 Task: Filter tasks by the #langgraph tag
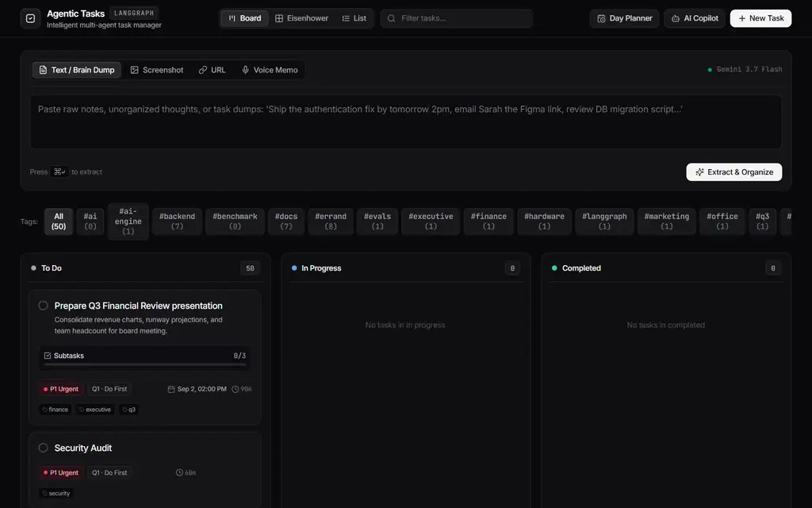pos(604,221)
